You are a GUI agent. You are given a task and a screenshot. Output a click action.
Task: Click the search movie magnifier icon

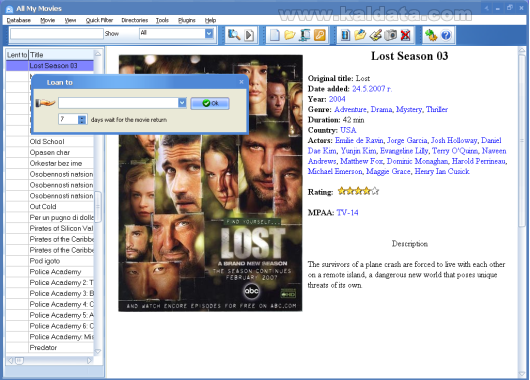(234, 35)
